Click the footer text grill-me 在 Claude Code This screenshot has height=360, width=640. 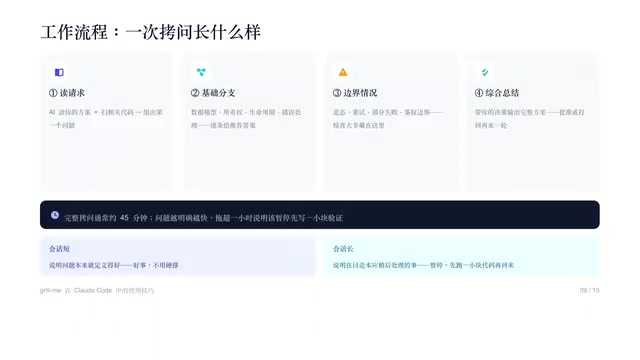pos(97,291)
